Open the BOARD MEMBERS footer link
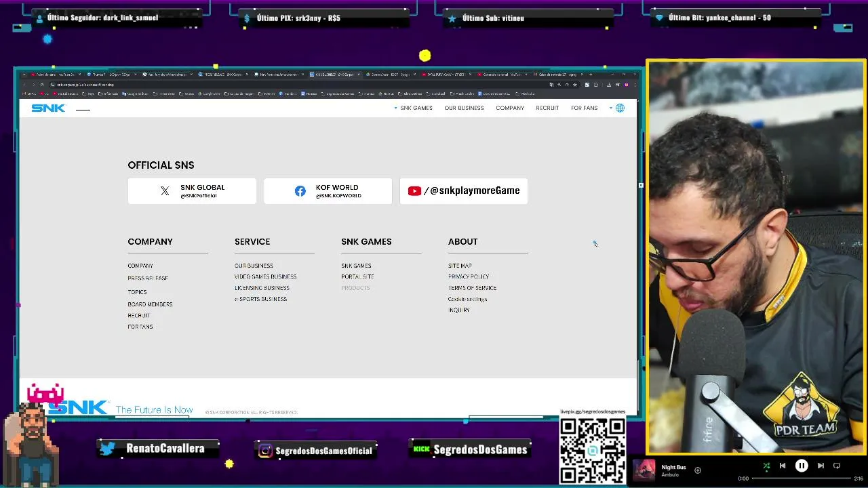Viewport: 868px width, 488px height. 150,304
